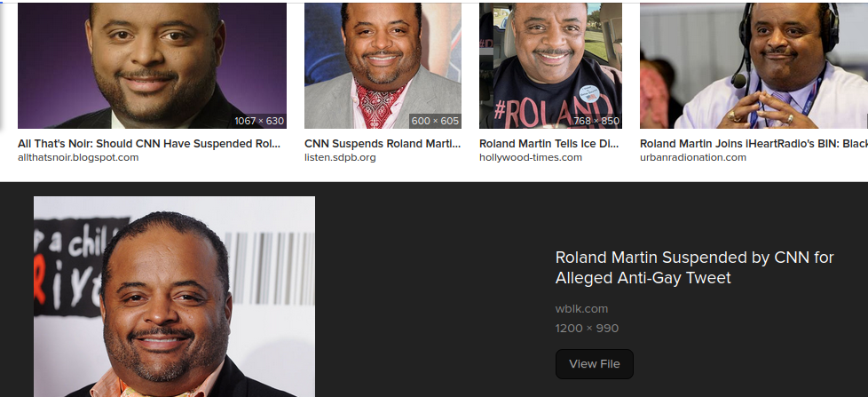Visit the listen.sdpb.org source link
The image size is (868, 397).
tap(340, 157)
